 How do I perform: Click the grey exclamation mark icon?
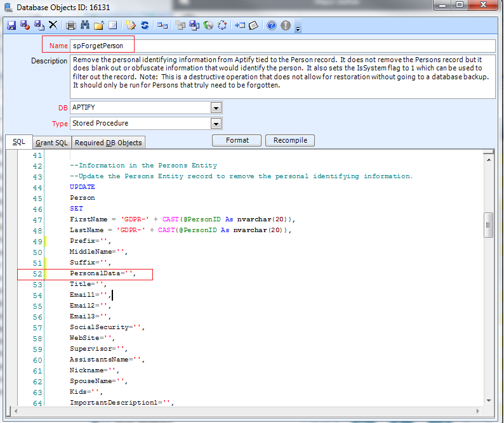pyautogui.click(x=286, y=25)
